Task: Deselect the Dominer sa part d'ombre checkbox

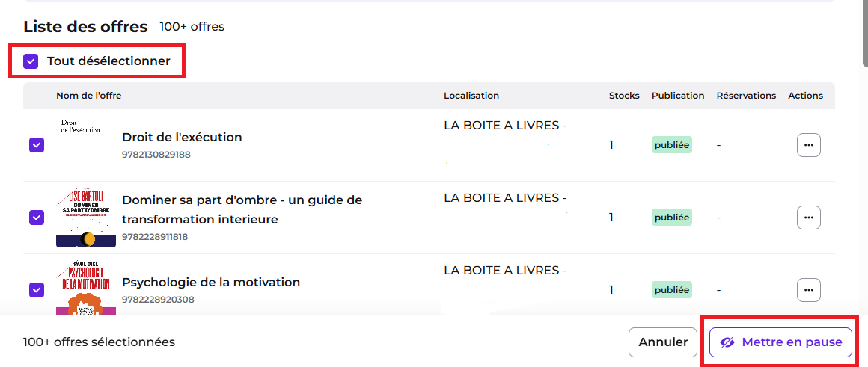Action: pos(37,218)
